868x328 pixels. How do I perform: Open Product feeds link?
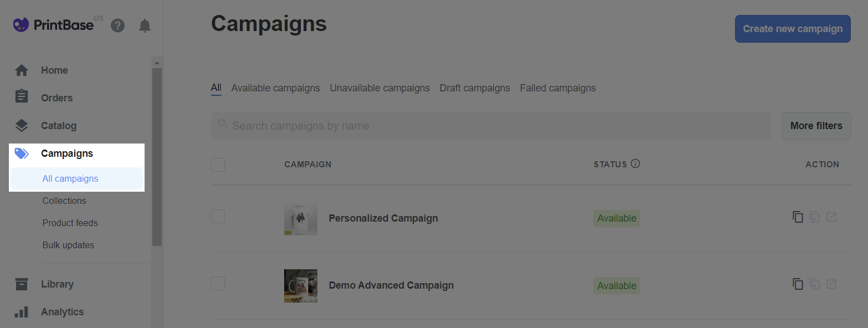(x=70, y=223)
